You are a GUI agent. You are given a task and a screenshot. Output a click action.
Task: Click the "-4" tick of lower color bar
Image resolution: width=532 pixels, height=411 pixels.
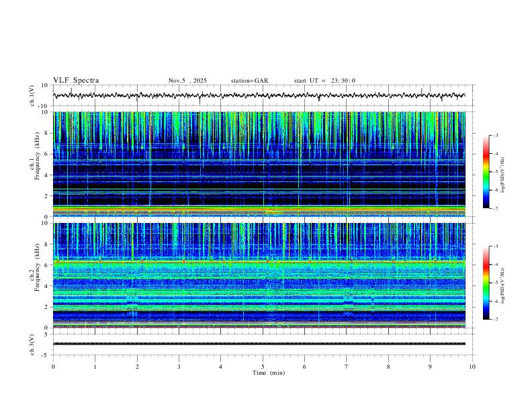(495, 265)
